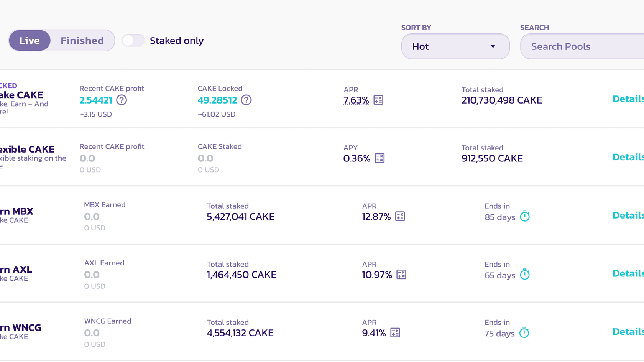Switch to the Live pools tab
The height and width of the screenshot is (362, 644).
30,41
